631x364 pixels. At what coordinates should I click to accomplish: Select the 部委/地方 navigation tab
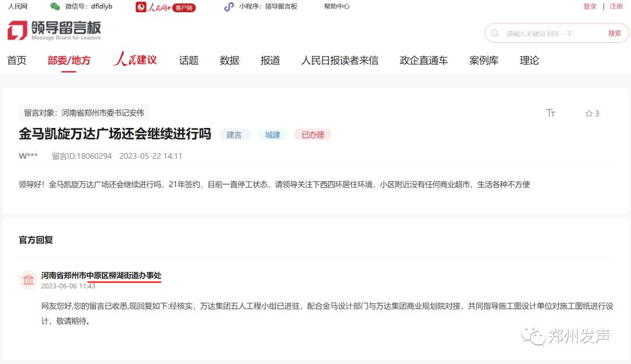coord(69,60)
